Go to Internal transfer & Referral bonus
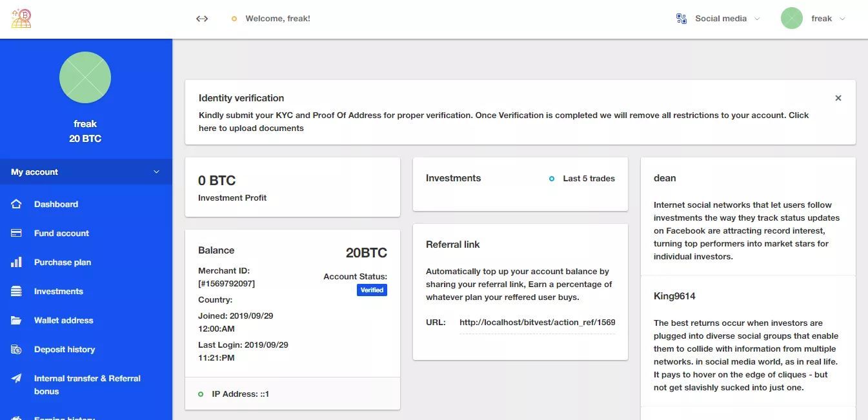868x420 pixels. 87,385
